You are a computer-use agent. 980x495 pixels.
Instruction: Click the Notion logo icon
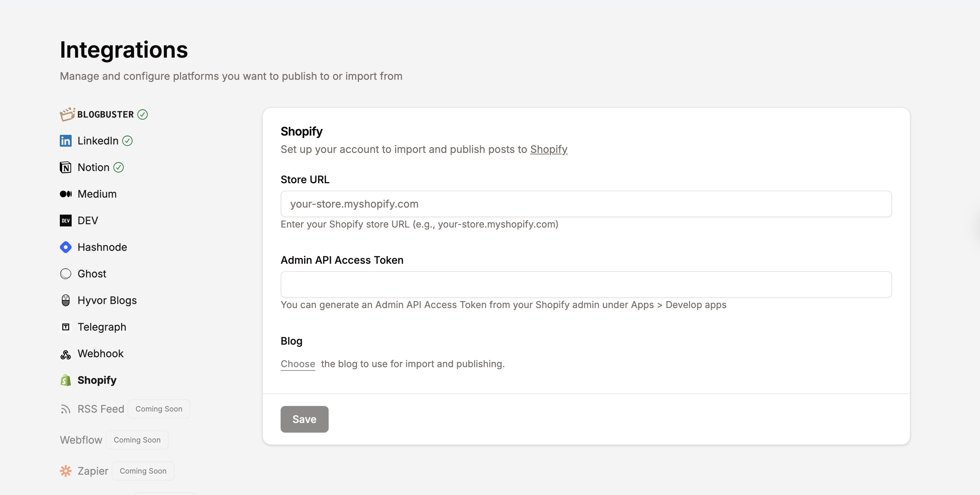(x=65, y=167)
